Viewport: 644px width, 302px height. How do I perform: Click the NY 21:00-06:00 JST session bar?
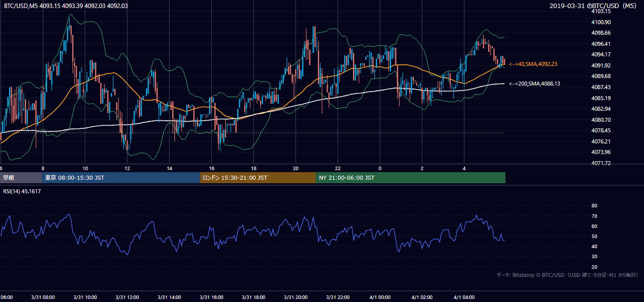coord(411,178)
